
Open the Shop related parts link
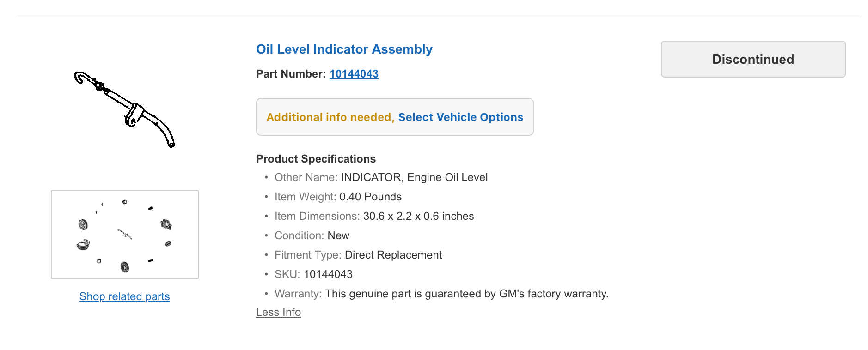click(x=125, y=296)
